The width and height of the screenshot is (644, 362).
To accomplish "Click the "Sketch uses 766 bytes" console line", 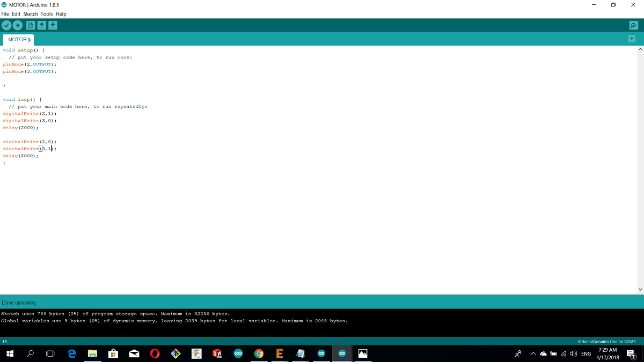I will (x=115, y=314).
